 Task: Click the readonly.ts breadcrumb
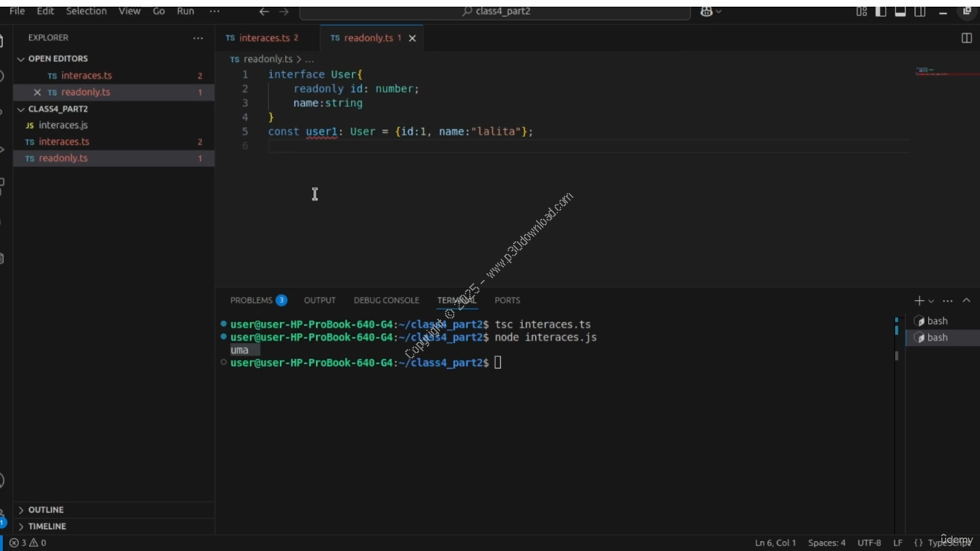point(268,59)
